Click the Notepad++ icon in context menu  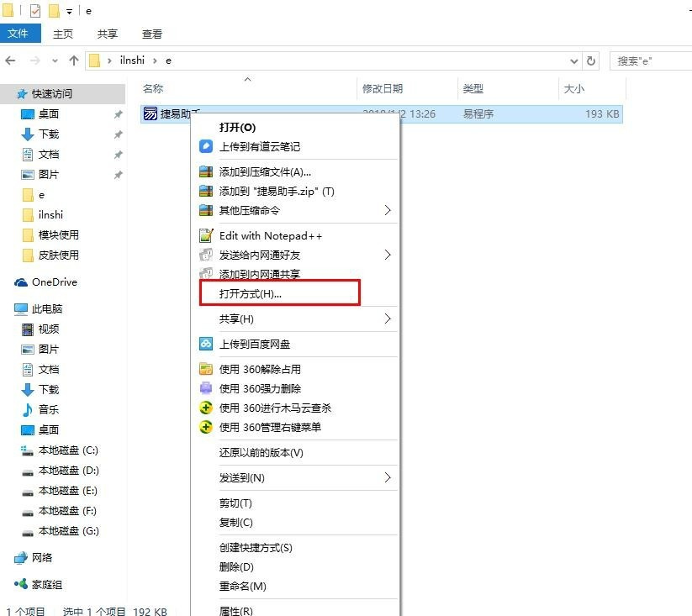click(x=206, y=235)
